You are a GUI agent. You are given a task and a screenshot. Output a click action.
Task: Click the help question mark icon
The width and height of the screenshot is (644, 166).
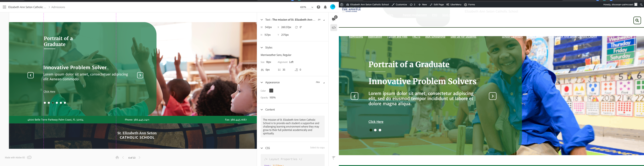318,7
